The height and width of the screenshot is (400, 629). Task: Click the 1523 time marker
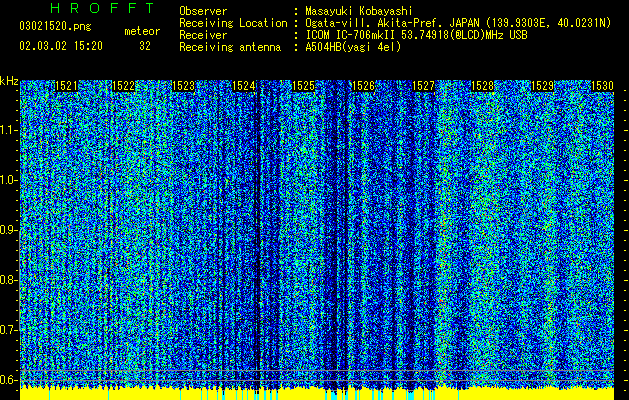183,86
